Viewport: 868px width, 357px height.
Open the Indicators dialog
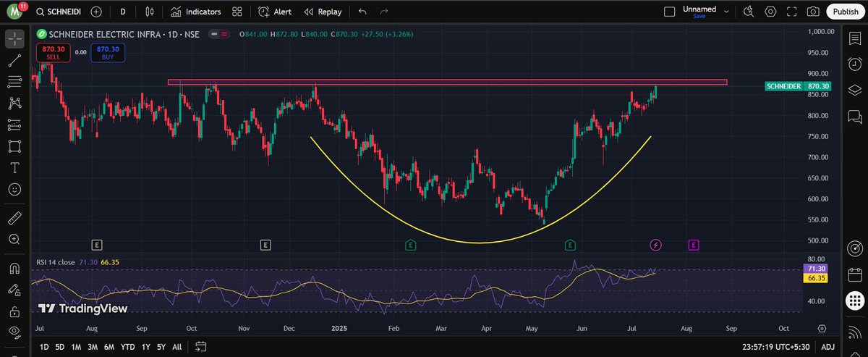coord(195,12)
